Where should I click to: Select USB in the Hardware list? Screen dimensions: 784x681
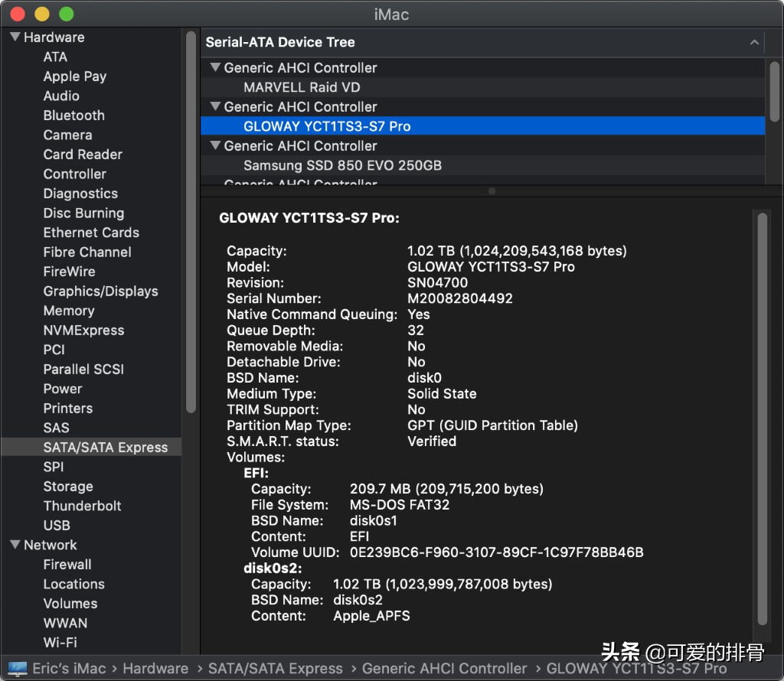tap(57, 526)
